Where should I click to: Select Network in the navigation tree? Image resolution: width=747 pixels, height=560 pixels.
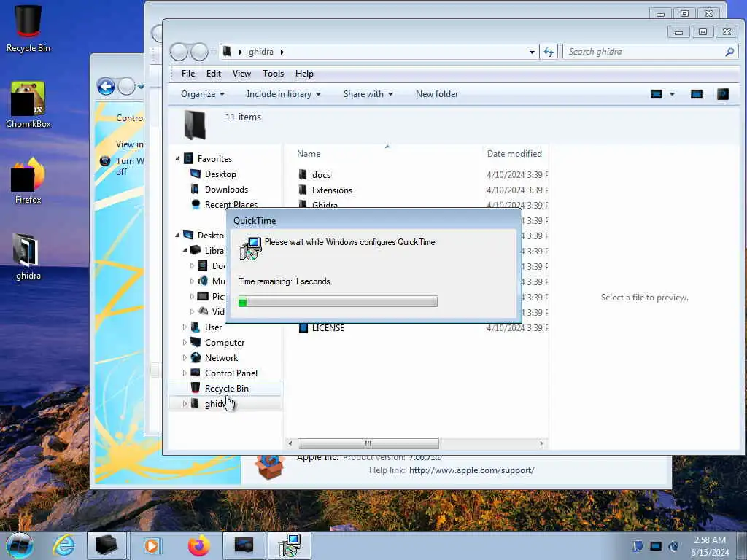pos(221,357)
